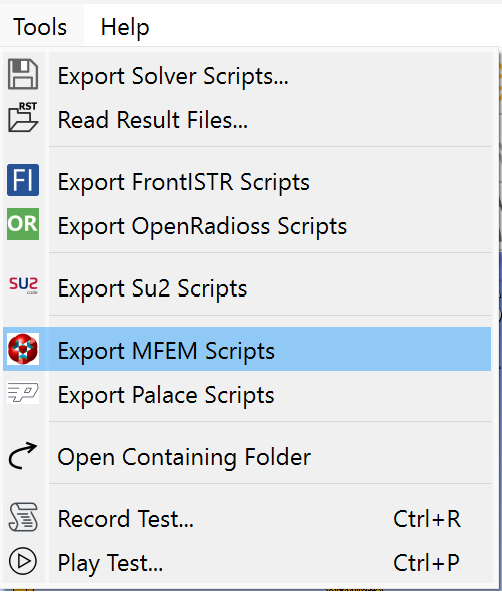The image size is (502, 592).
Task: Click the green OR OpenRadioss icon
Action: click(x=23, y=224)
